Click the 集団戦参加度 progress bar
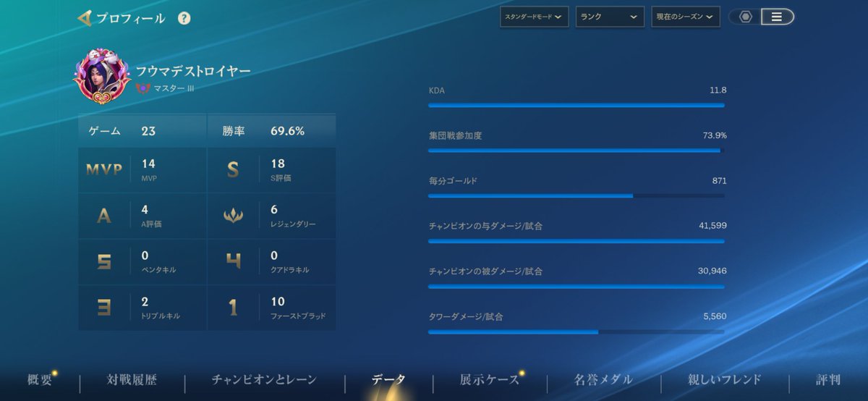868x401 pixels. click(x=576, y=151)
